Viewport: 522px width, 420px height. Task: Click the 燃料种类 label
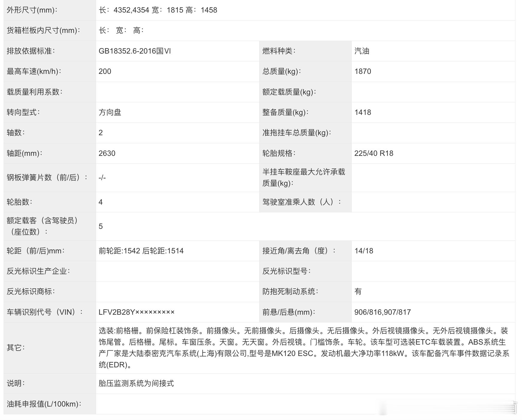tap(279, 51)
